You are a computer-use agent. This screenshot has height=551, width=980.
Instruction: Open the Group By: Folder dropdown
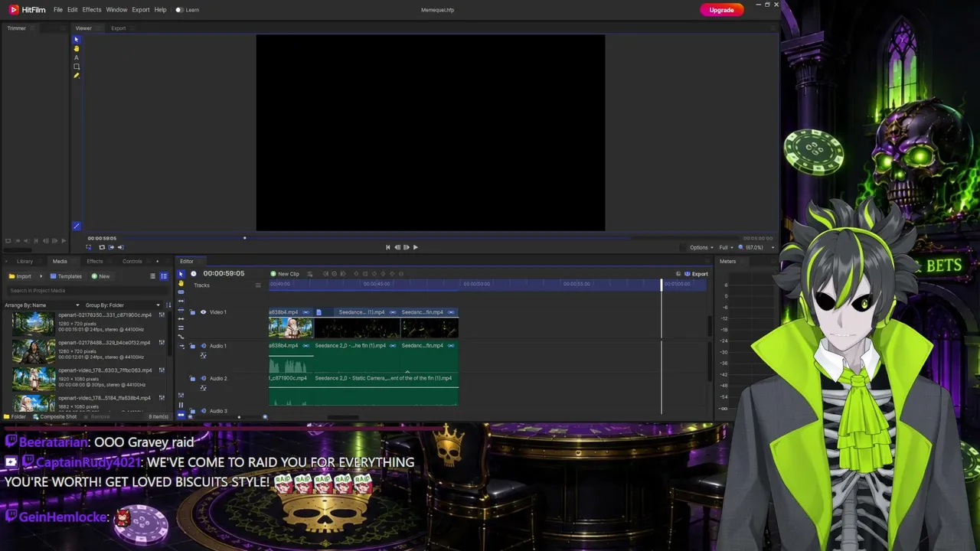[x=122, y=305]
